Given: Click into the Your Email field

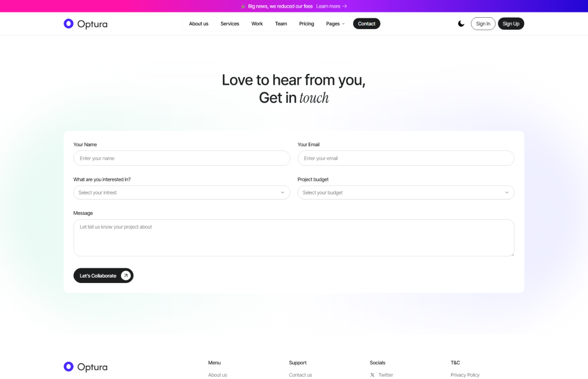Looking at the screenshot, I should click(405, 158).
